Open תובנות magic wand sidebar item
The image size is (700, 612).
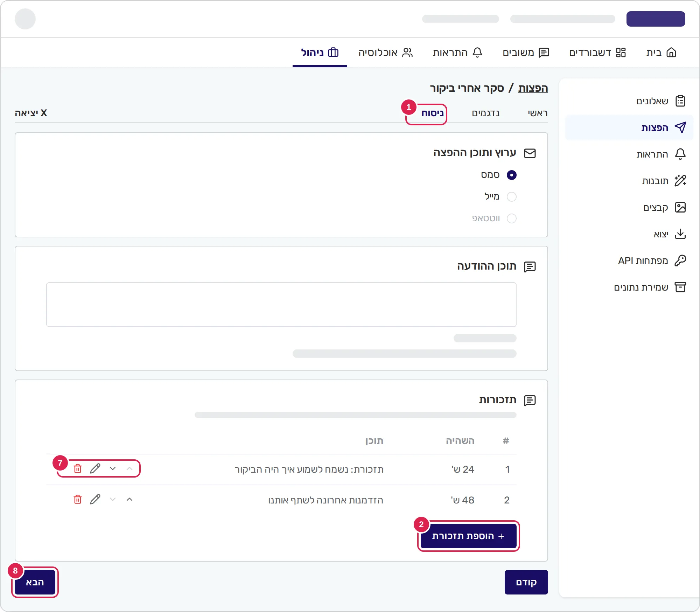coord(629,181)
